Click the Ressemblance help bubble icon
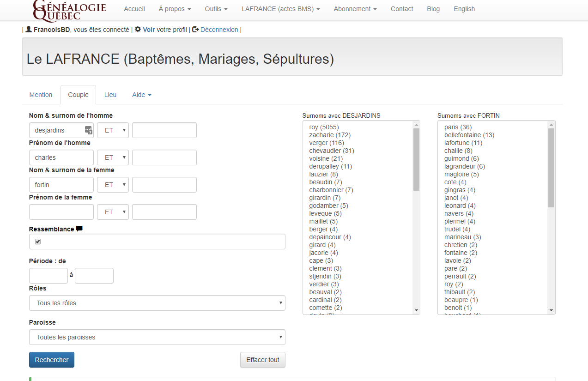 pyautogui.click(x=79, y=229)
